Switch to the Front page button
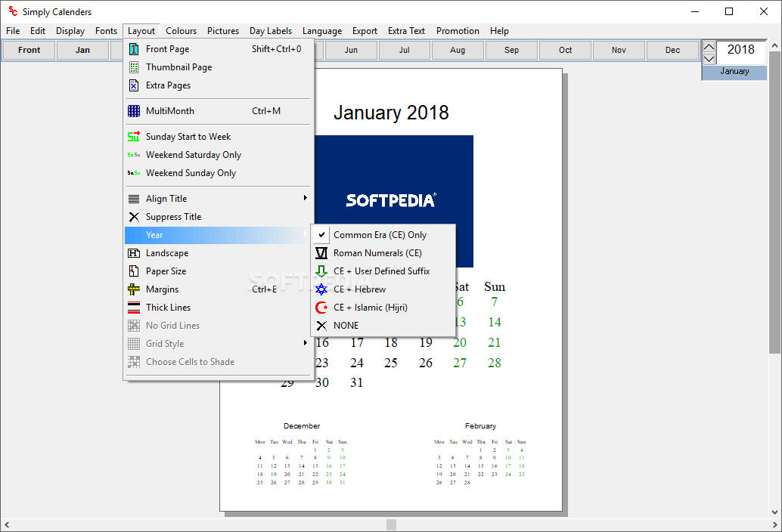This screenshot has width=782, height=532. click(x=29, y=50)
